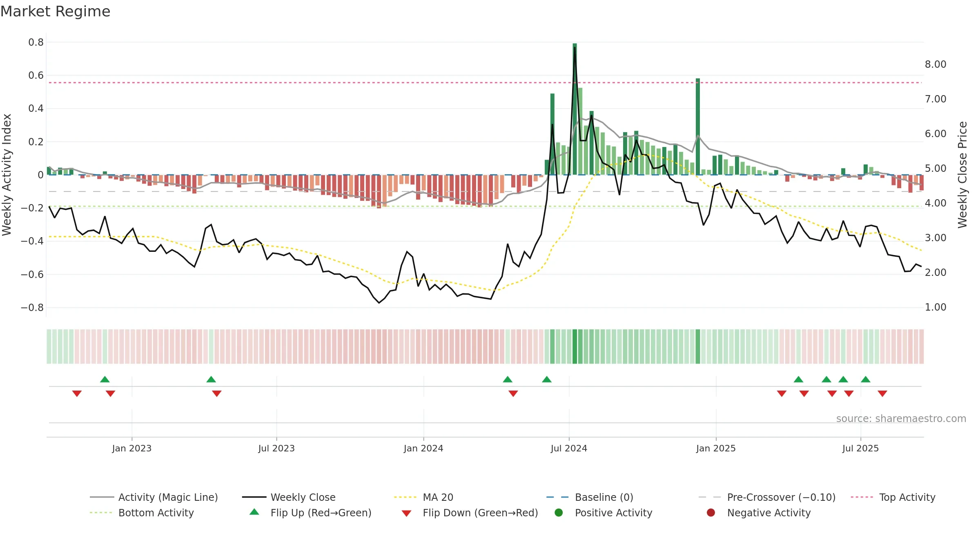Click the Jul 2025 x-axis label
The width and height of the screenshot is (980, 551).
tap(860, 448)
